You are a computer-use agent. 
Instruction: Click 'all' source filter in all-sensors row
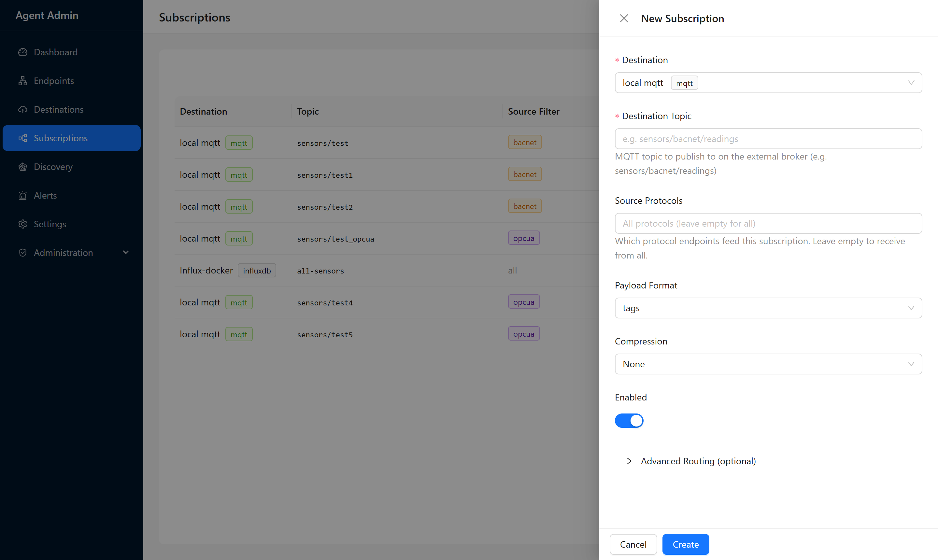tap(512, 270)
